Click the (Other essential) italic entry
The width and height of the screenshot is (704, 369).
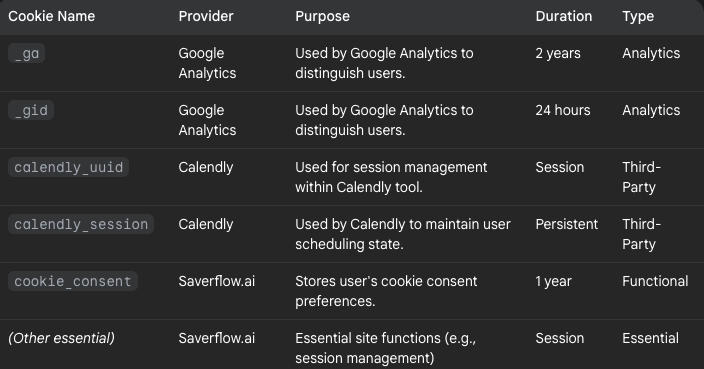click(62, 338)
